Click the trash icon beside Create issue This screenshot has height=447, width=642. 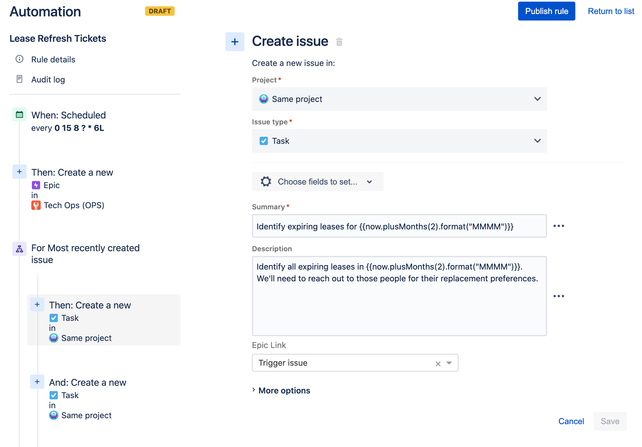point(339,42)
